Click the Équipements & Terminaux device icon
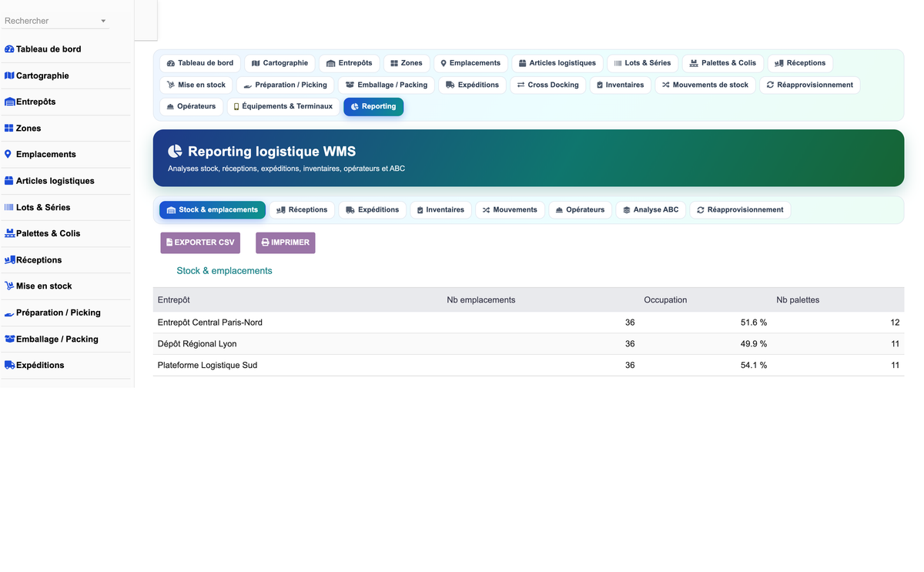924x572 pixels. click(x=236, y=106)
